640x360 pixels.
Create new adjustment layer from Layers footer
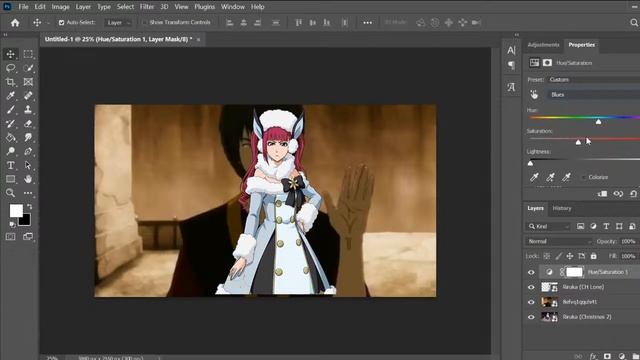pos(622,356)
